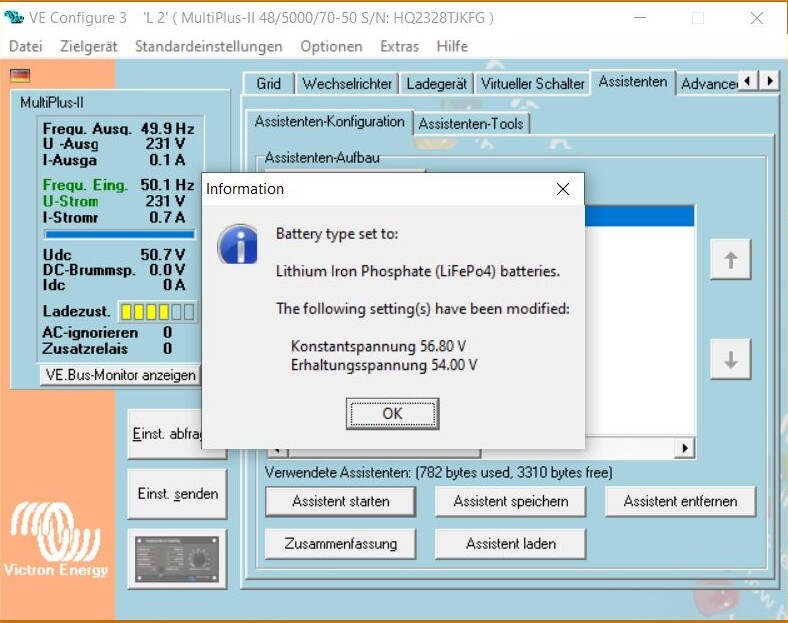The height and width of the screenshot is (623, 788).
Task: Open the Zielgerät menu
Action: click(x=88, y=46)
